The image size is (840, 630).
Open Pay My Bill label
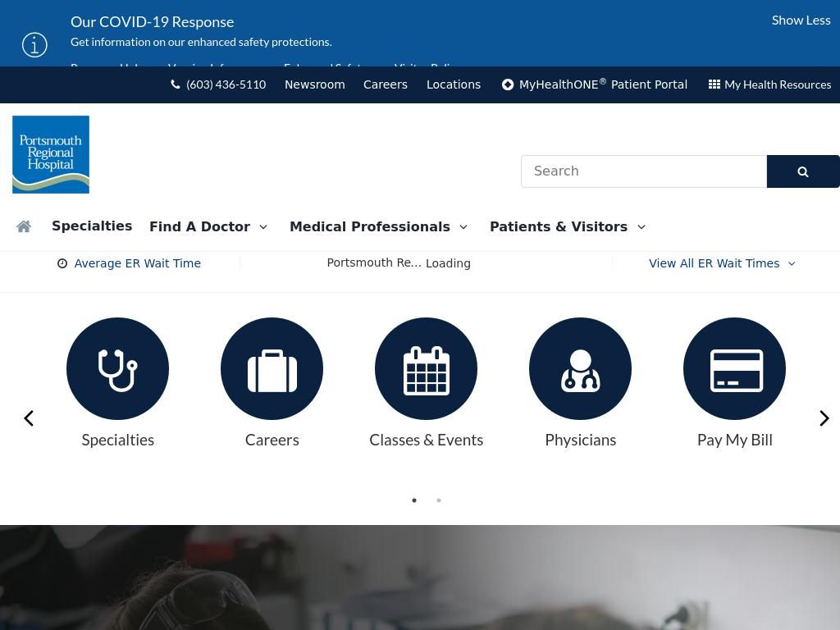coord(734,440)
